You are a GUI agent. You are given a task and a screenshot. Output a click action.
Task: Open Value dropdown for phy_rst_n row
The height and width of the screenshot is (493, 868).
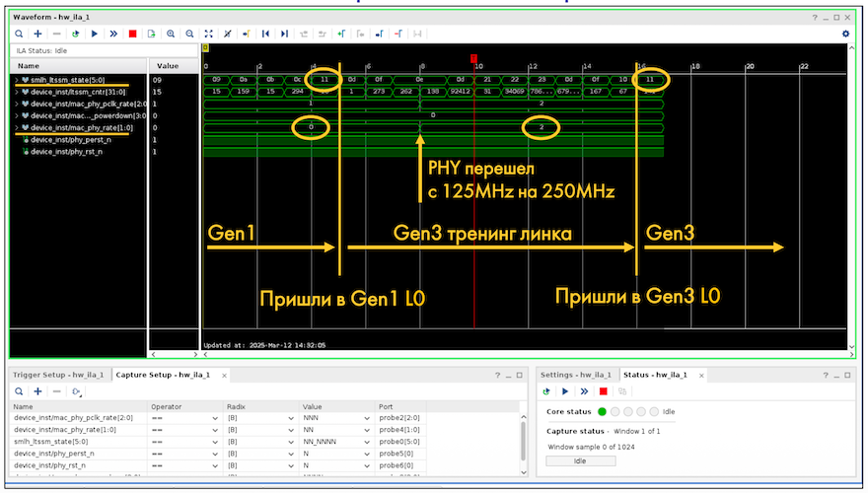(x=367, y=466)
